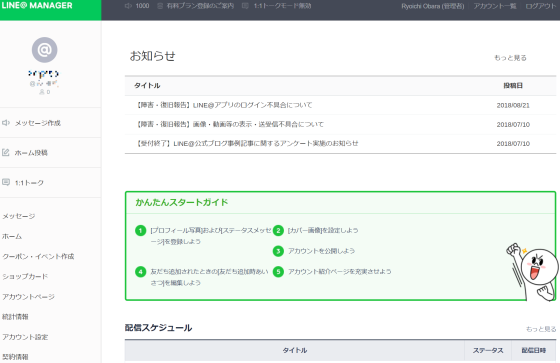560x363 pixels.
Task: Select メッセージ in the sidebar menu
Action: coord(19,216)
